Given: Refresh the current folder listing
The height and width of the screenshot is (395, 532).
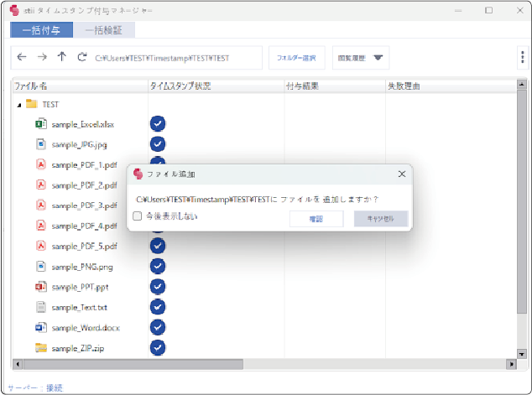Looking at the screenshot, I should (81, 58).
